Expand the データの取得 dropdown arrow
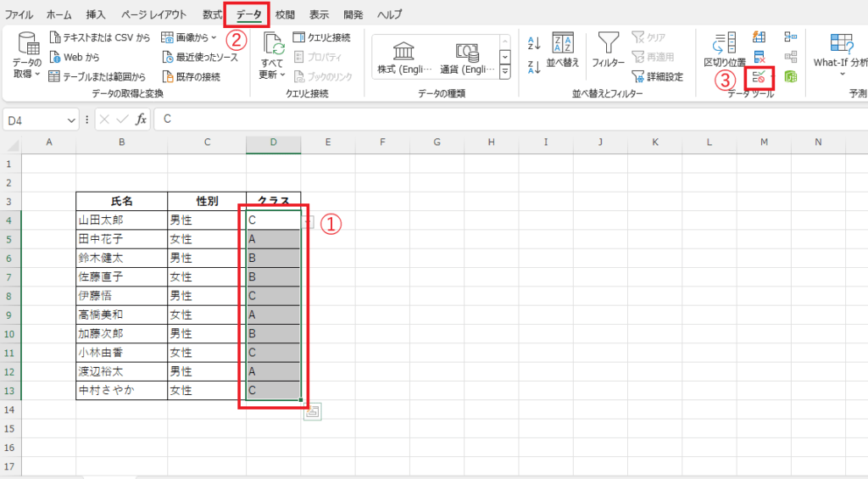The image size is (868, 479). [x=37, y=74]
